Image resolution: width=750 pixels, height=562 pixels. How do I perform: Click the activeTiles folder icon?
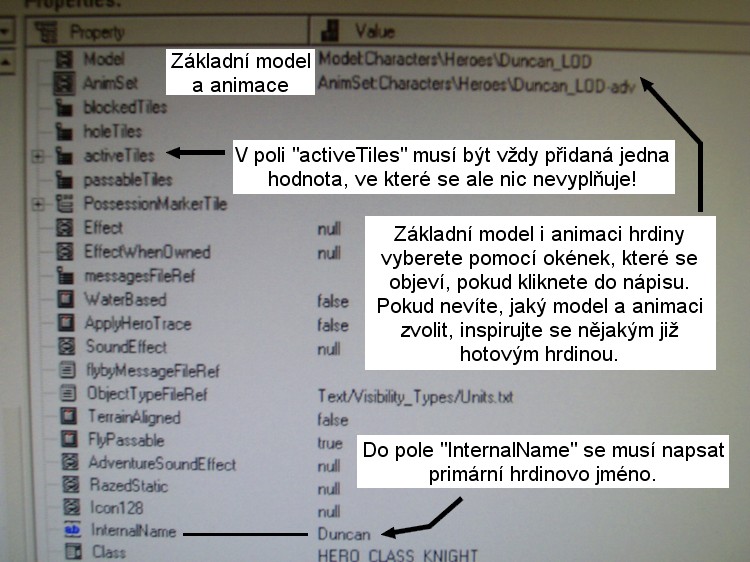[64, 155]
